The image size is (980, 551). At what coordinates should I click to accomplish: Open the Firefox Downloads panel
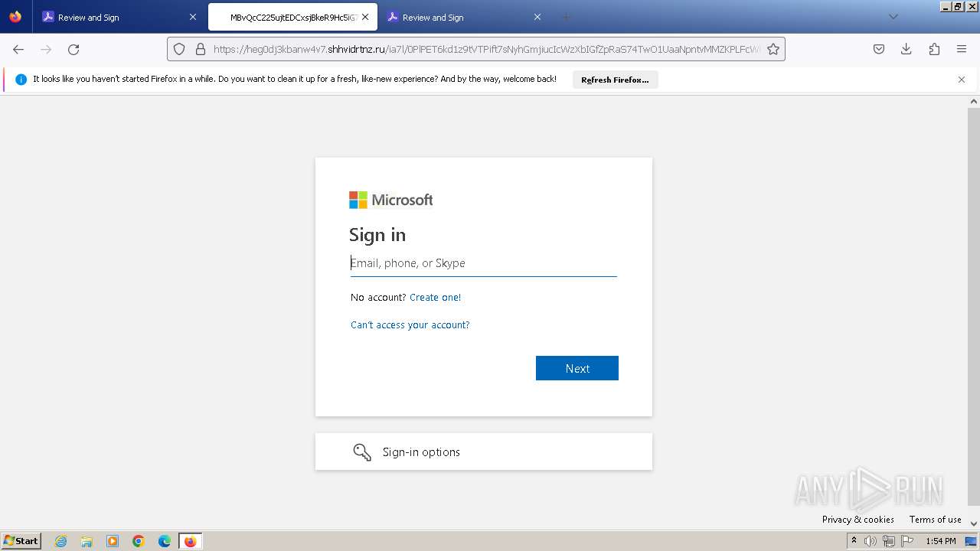pyautogui.click(x=906, y=49)
